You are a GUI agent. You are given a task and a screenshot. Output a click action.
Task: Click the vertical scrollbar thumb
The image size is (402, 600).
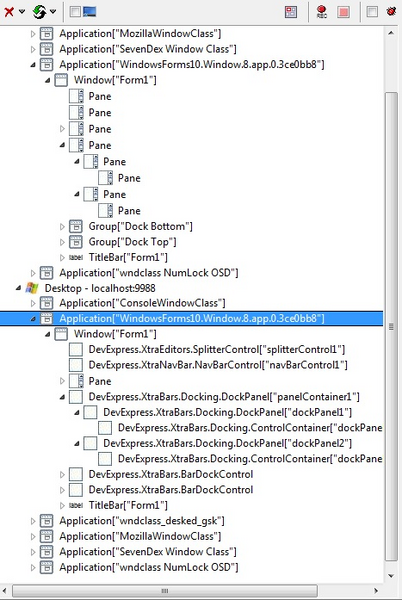391,326
